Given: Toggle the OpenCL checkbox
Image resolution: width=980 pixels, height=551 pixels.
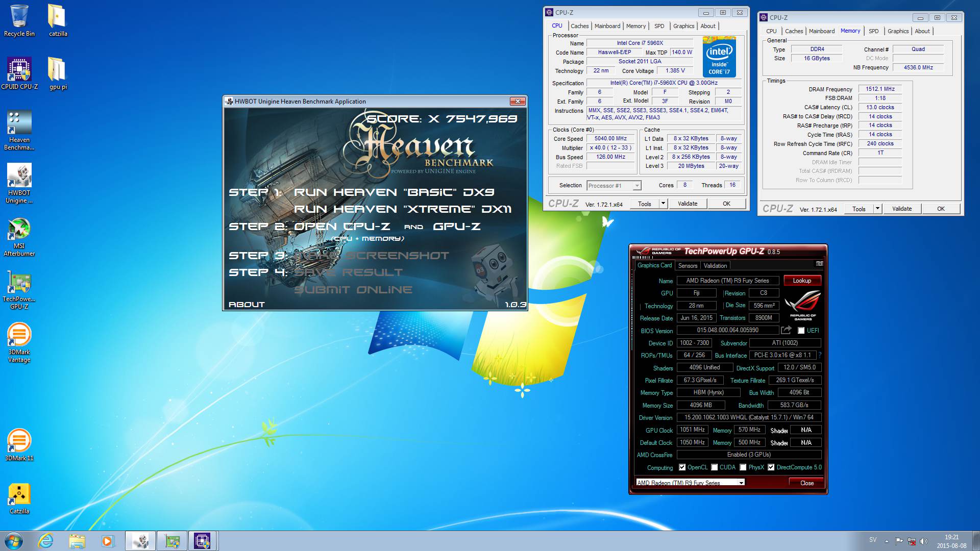Looking at the screenshot, I should coord(682,467).
